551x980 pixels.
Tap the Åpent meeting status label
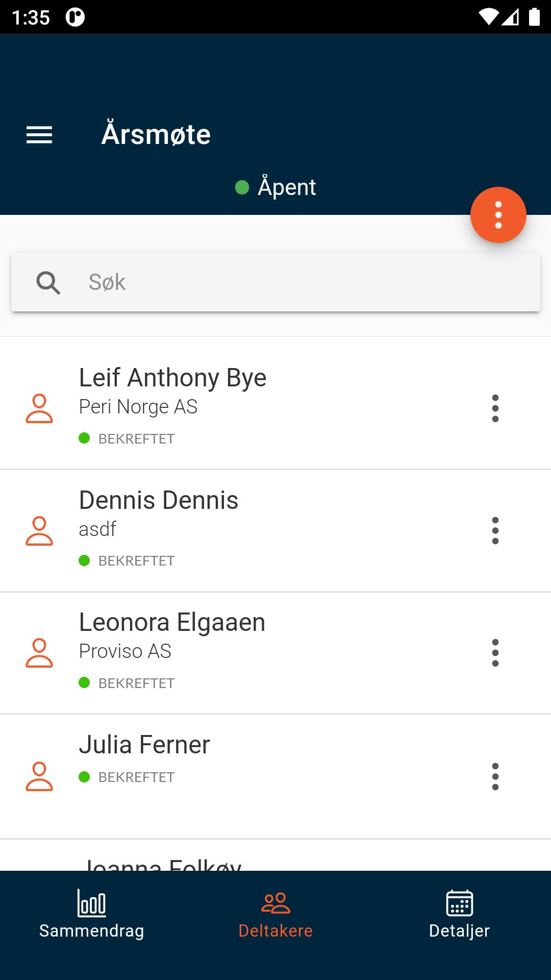click(x=286, y=187)
